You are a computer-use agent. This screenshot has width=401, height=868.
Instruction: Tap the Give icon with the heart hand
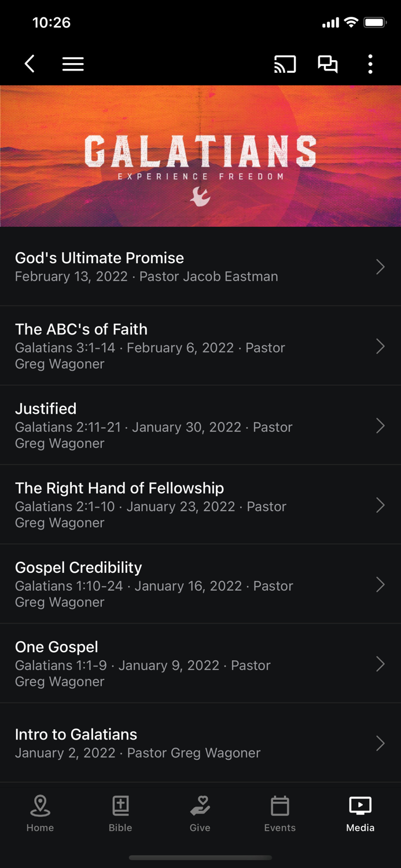[x=200, y=813]
